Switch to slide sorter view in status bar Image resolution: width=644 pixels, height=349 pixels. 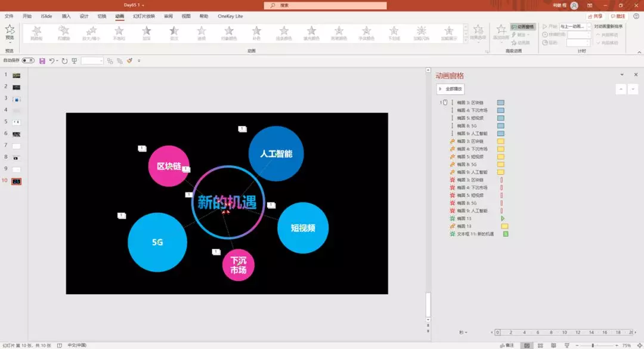pyautogui.click(x=540, y=345)
